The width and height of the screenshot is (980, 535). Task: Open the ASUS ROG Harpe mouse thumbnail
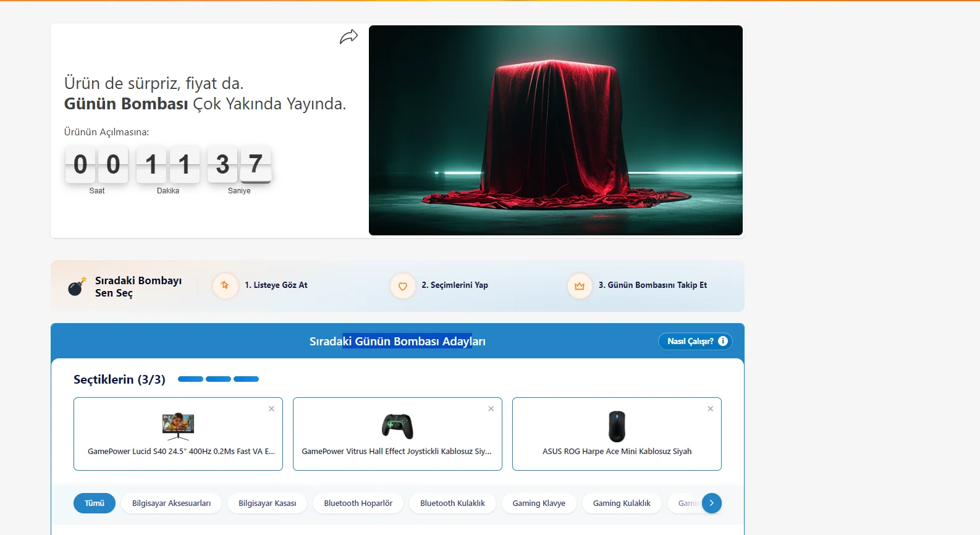(x=617, y=426)
